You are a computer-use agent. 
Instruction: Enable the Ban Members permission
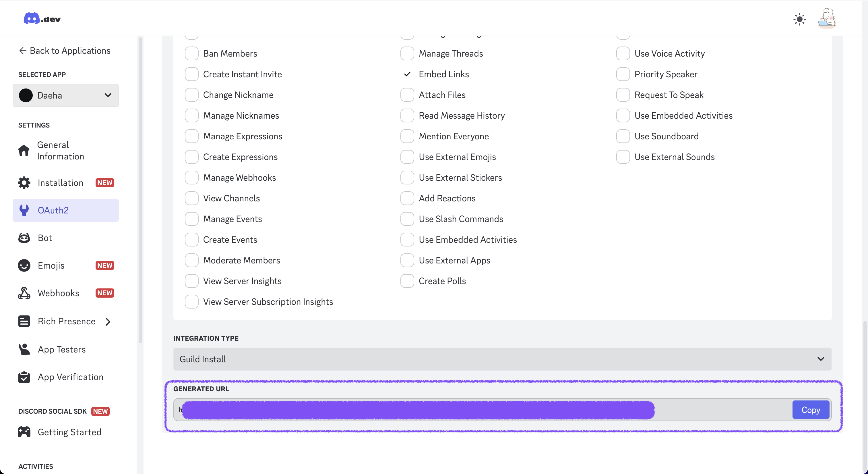coord(191,53)
